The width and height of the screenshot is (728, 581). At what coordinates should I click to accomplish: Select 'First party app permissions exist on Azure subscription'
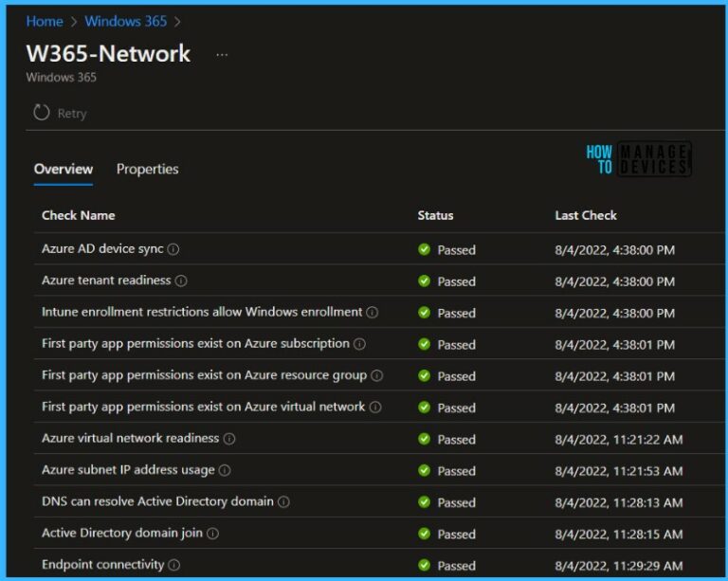(195, 343)
